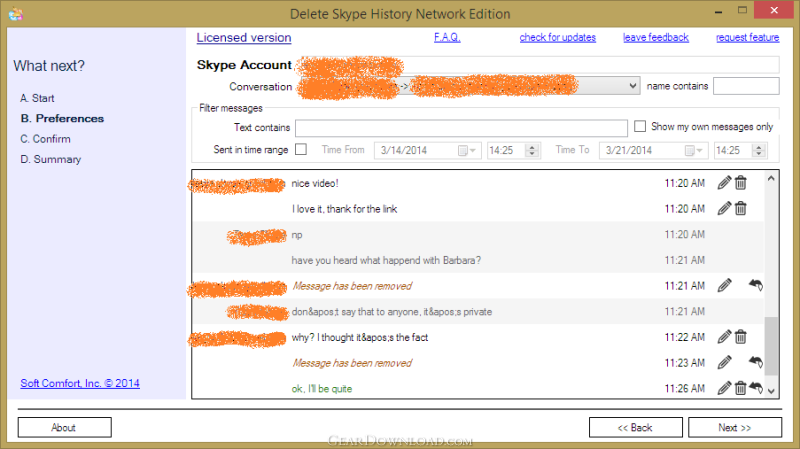Image resolution: width=800 pixels, height=449 pixels.
Task: Click the message list scrollbar down arrow
Action: (x=771, y=391)
